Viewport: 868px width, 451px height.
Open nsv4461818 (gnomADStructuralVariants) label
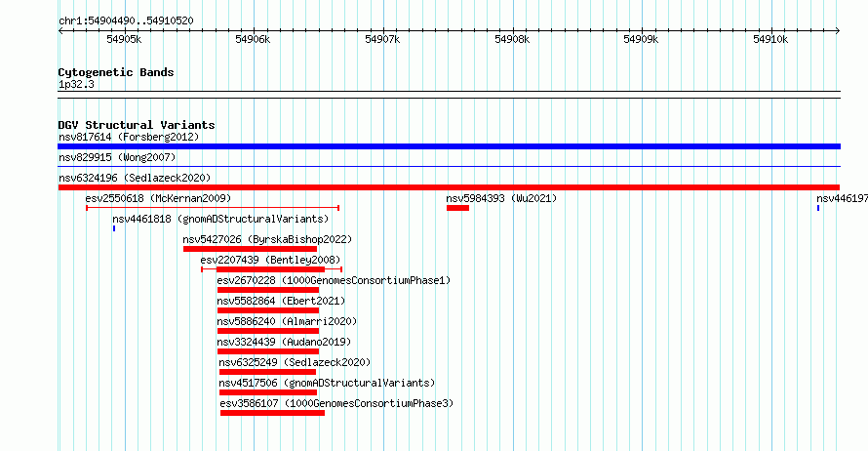click(220, 219)
